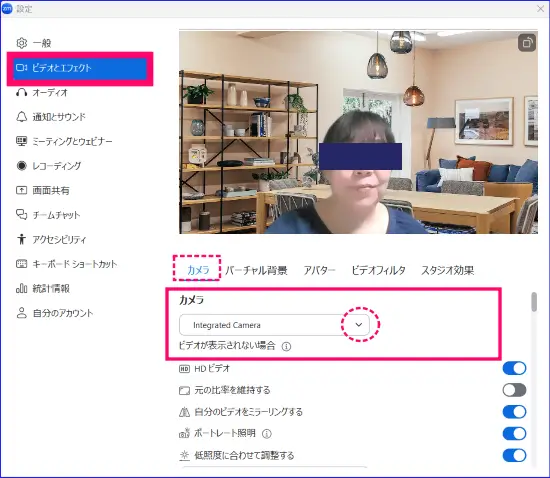The height and width of the screenshot is (478, 550).
Task: Click ビデオが表示されない場合 help text
Action: coord(227,346)
